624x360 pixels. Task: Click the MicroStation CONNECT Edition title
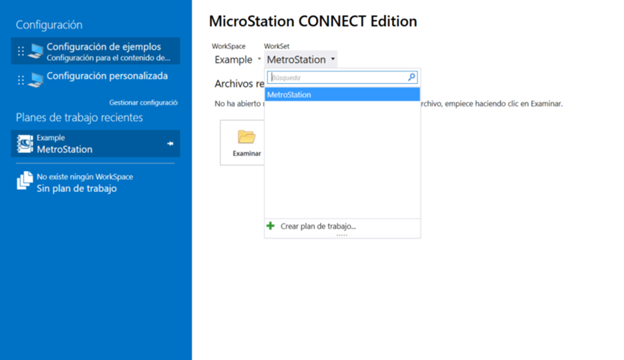(313, 21)
